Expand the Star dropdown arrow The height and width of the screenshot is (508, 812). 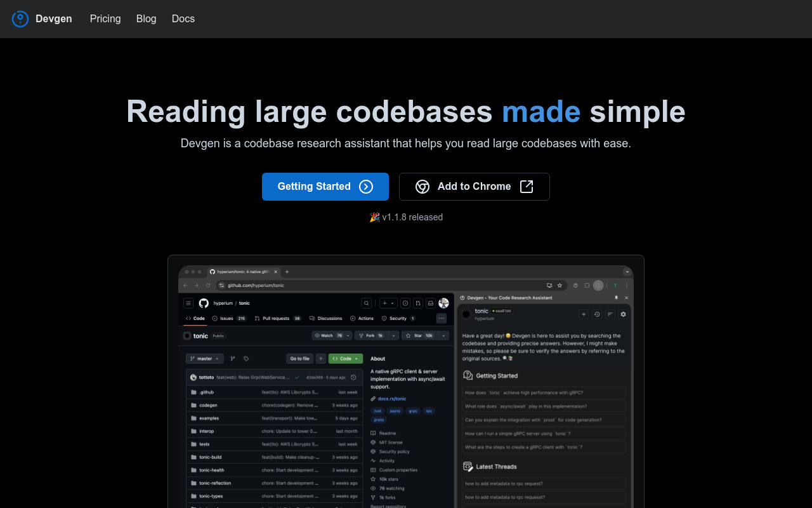tap(444, 336)
